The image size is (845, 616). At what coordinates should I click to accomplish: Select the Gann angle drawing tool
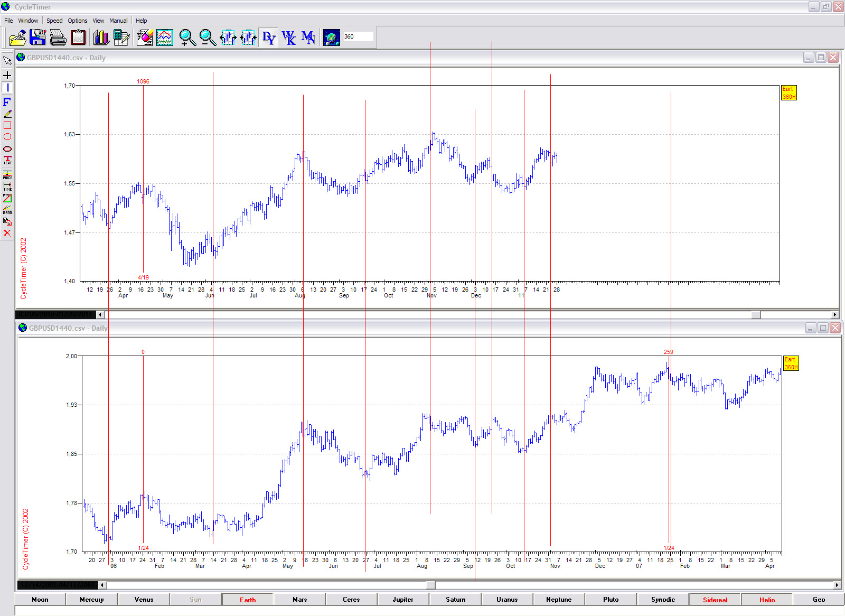click(7, 210)
